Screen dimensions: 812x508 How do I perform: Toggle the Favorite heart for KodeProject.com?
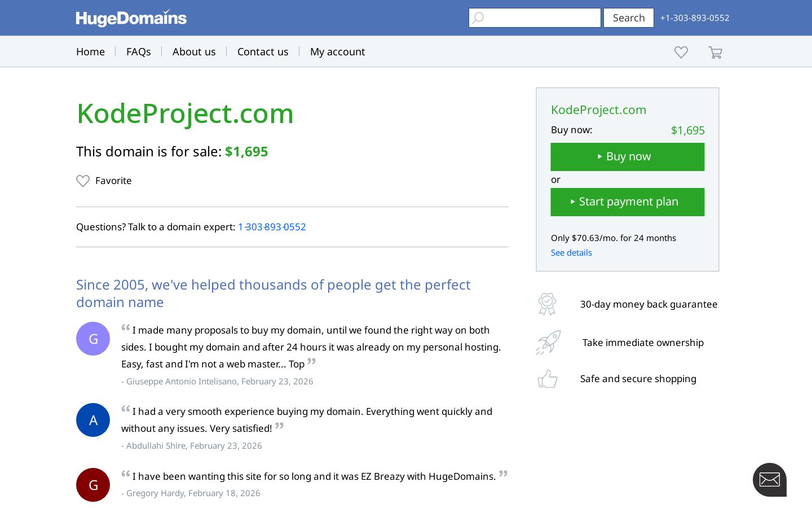83,181
